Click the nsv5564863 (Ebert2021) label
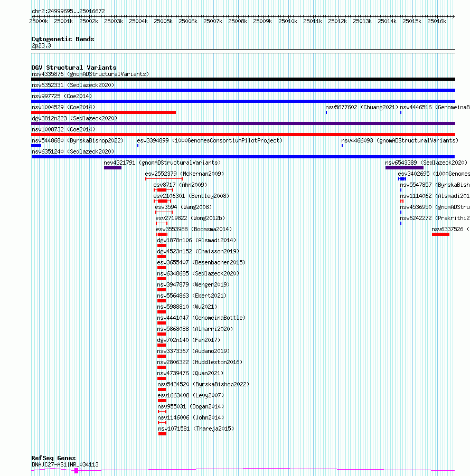The width and height of the screenshot is (470, 476). coord(192,296)
